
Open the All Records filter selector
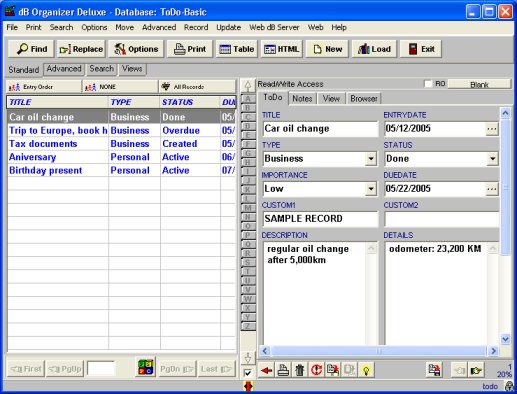[x=197, y=87]
